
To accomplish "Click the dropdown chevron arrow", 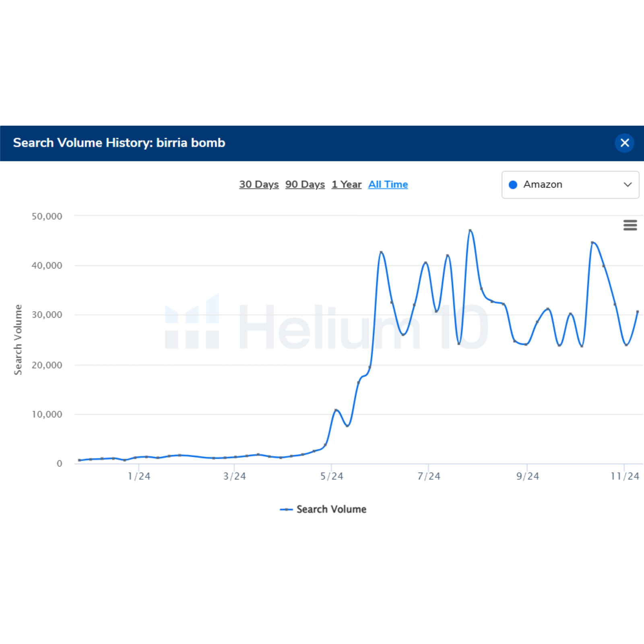I will (627, 185).
